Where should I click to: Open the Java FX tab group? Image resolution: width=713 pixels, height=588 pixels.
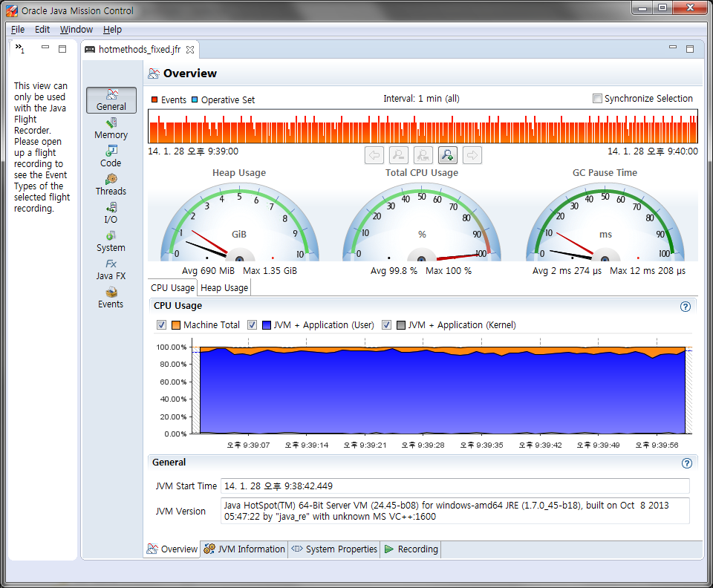click(x=111, y=269)
